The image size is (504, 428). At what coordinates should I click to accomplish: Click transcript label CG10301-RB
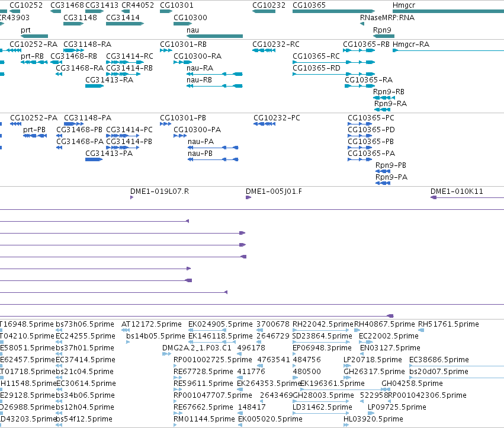point(183,44)
